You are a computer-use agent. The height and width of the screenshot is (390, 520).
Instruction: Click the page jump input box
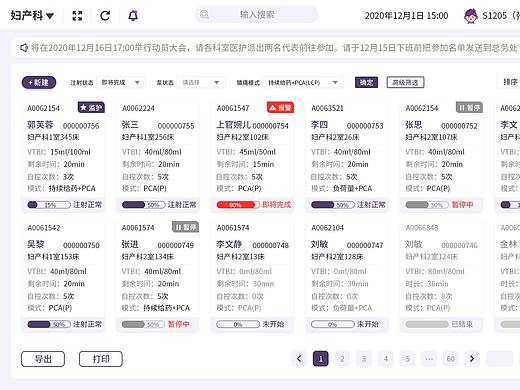click(500, 359)
